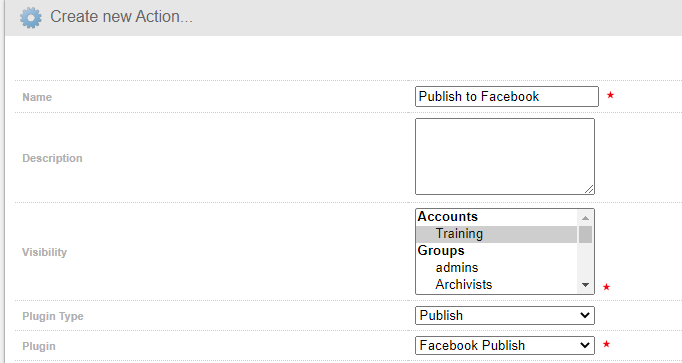Click the red required star beside Visibility
This screenshot has width=682, height=363.
click(606, 287)
